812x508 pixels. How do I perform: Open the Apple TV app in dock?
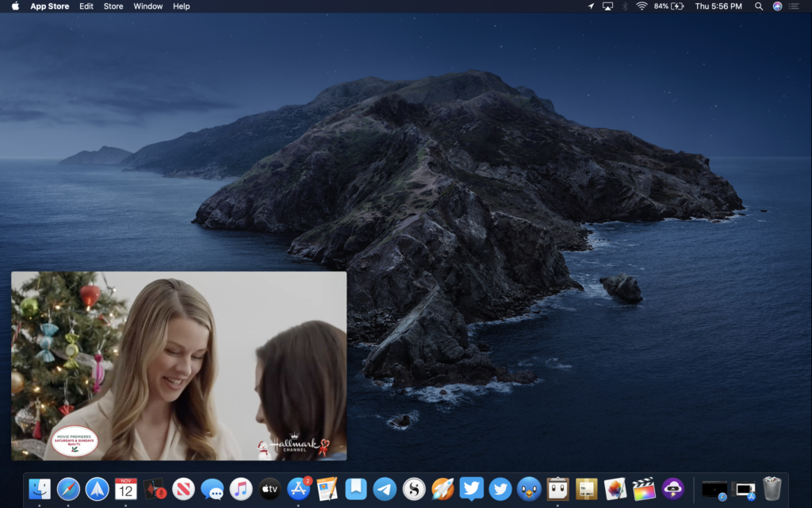pyautogui.click(x=270, y=488)
